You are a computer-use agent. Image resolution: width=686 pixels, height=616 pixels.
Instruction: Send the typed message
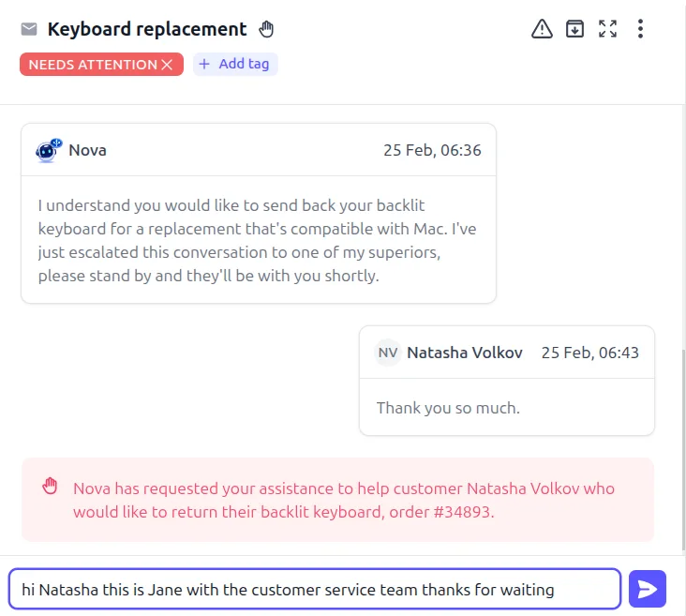[647, 589]
